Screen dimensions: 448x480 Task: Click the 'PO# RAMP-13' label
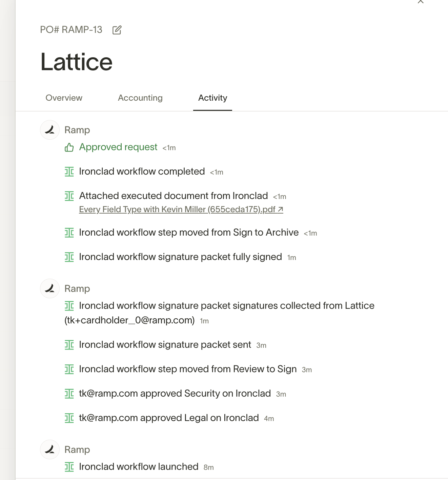(71, 30)
